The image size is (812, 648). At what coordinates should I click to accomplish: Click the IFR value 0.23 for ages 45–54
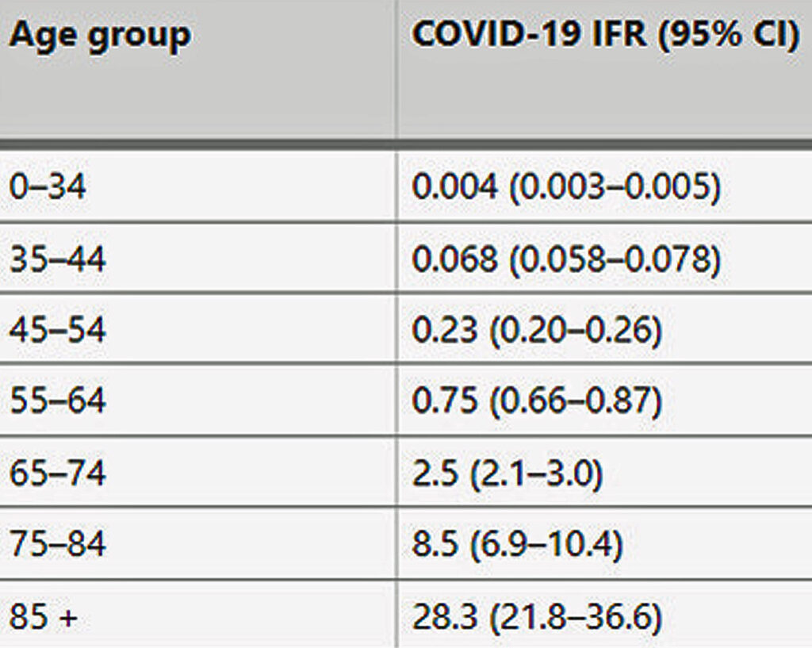click(x=444, y=330)
